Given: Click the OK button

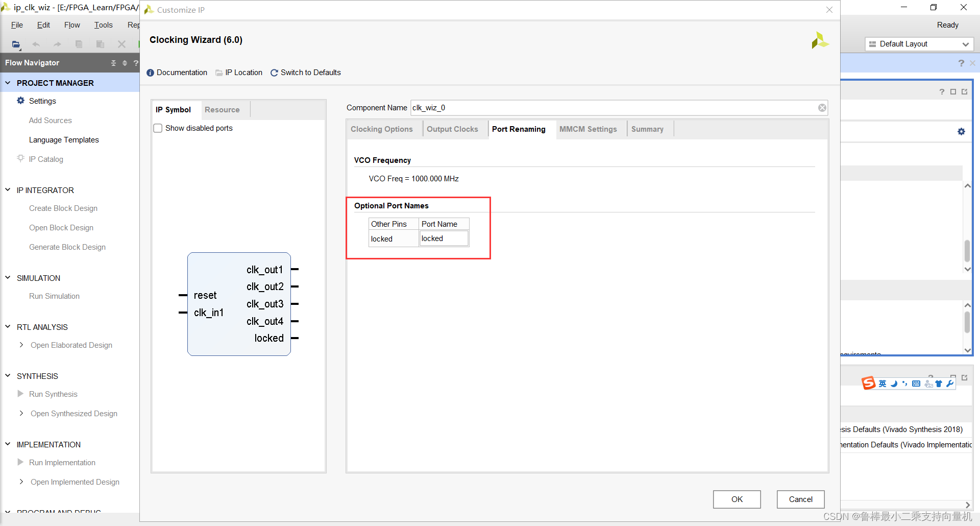Looking at the screenshot, I should (737, 499).
